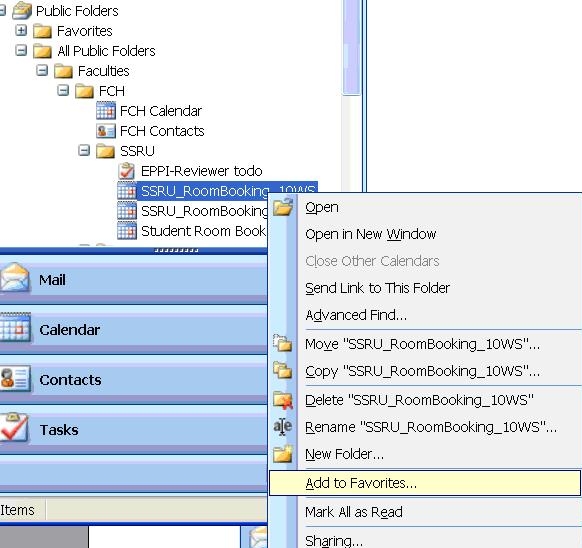This screenshot has width=582, height=548.
Task: Collapse the Faculties folder node
Action: [x=42, y=70]
